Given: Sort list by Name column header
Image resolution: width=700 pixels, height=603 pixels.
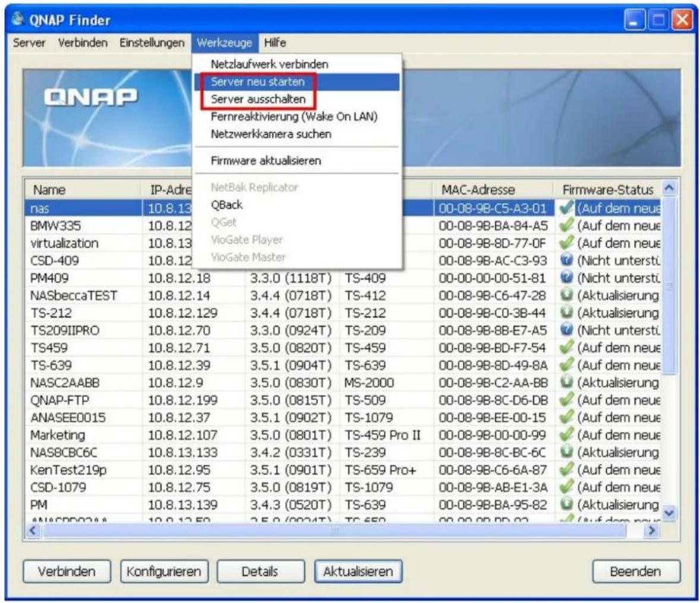Looking at the screenshot, I should point(83,190).
